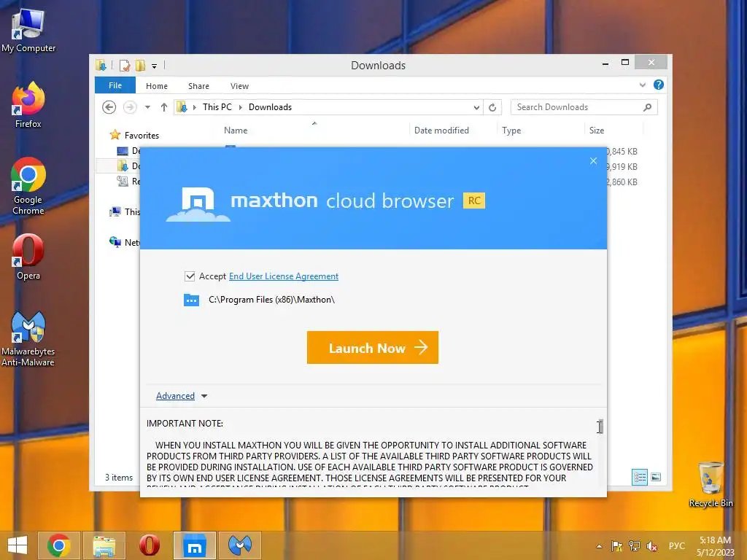Open the Advanced options link
Viewport: 747px width, 560px height.
pyautogui.click(x=175, y=396)
